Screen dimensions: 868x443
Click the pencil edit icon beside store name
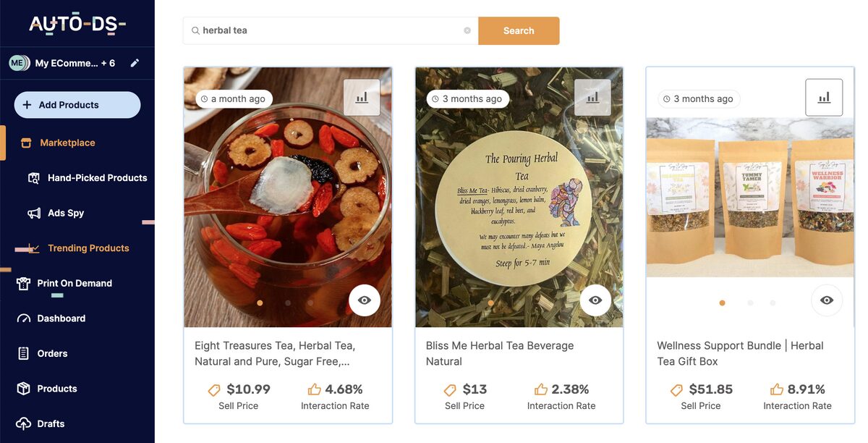(135, 63)
